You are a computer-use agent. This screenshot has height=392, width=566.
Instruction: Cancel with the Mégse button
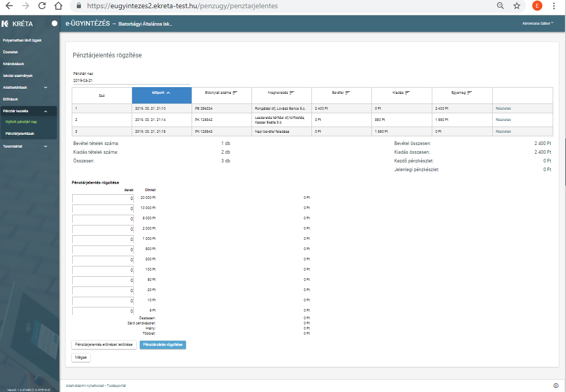[81, 357]
